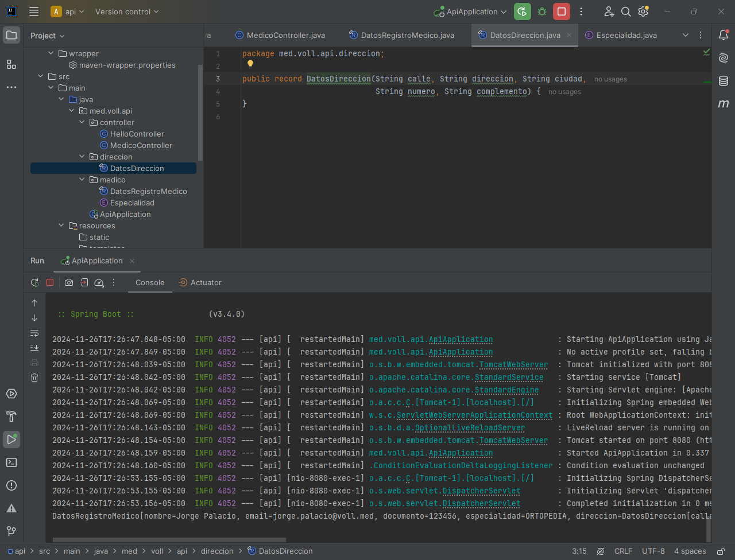Open Git version control tool window
735x560 pixels.
coord(11,531)
